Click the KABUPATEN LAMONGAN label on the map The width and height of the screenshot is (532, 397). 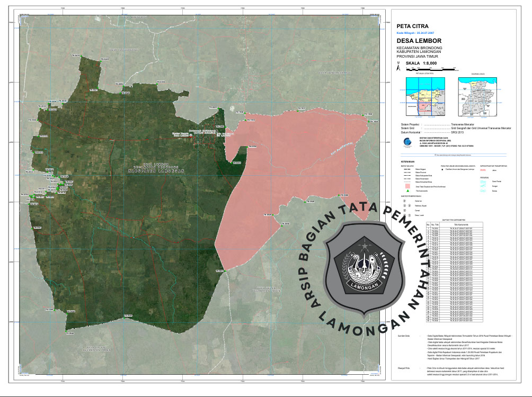click(156, 172)
